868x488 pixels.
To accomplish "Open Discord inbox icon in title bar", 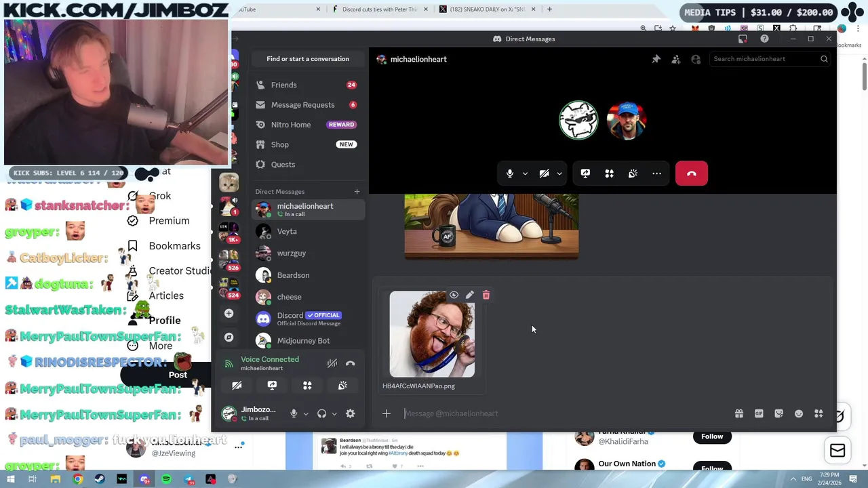I will [x=743, y=39].
